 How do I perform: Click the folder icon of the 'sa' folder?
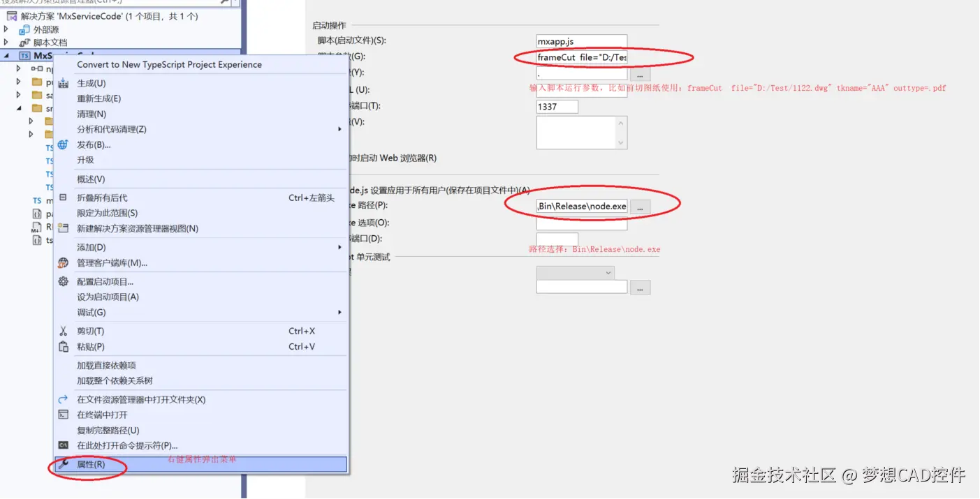point(37,96)
